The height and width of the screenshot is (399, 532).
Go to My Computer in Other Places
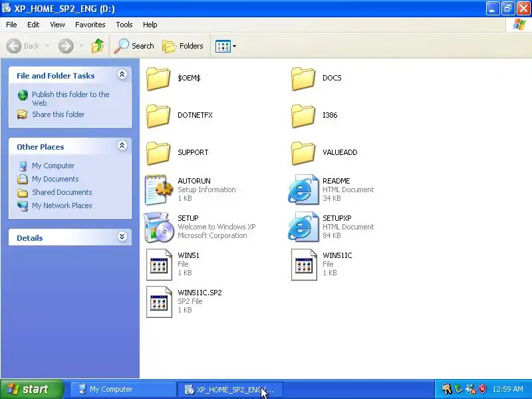point(53,166)
